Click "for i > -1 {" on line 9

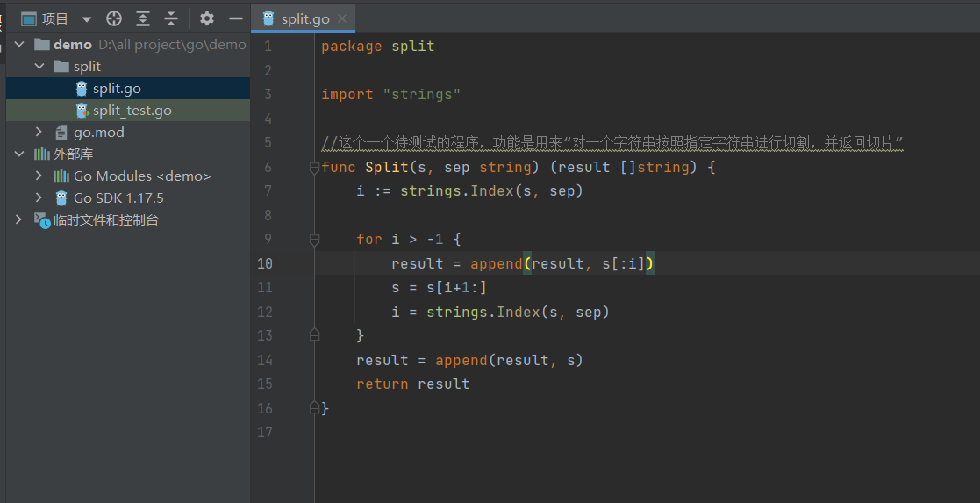[x=409, y=239]
